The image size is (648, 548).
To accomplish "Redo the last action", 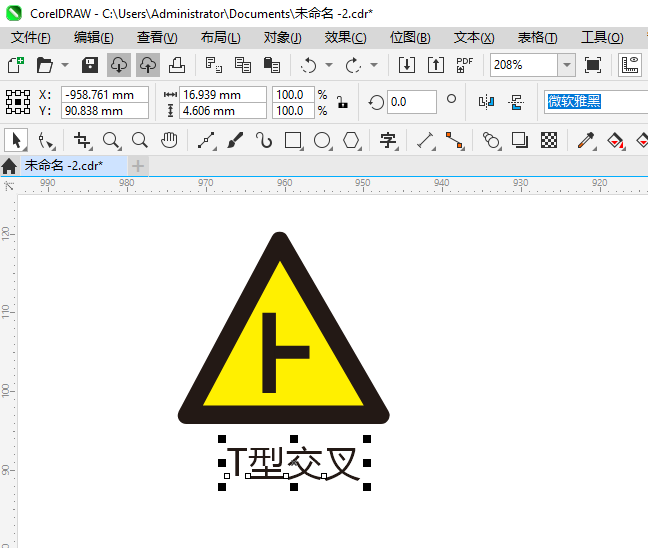I will coord(353,65).
